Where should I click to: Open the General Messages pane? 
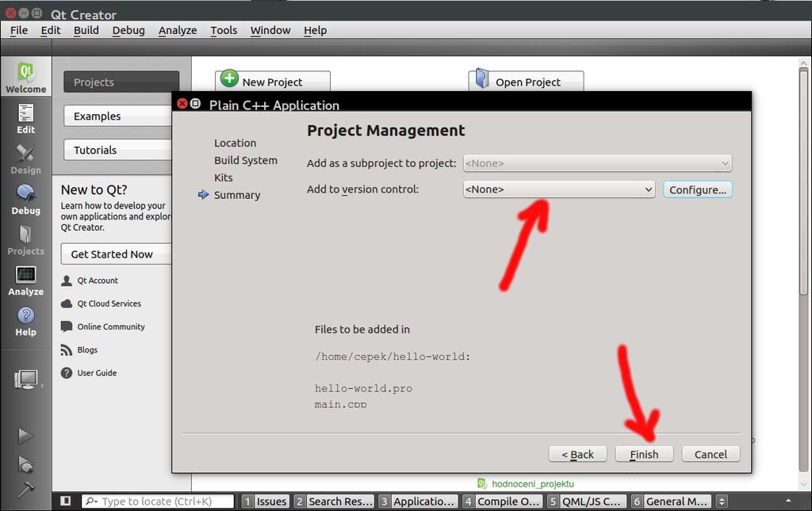(x=671, y=501)
